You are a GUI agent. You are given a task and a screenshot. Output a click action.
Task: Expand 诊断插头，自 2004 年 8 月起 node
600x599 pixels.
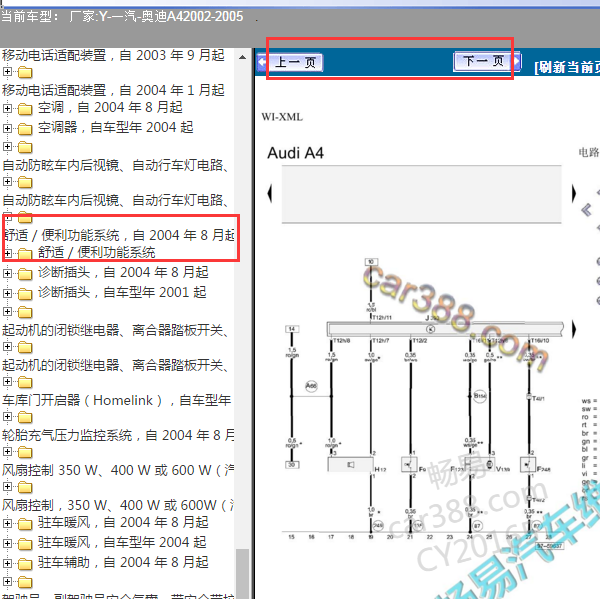[7, 273]
